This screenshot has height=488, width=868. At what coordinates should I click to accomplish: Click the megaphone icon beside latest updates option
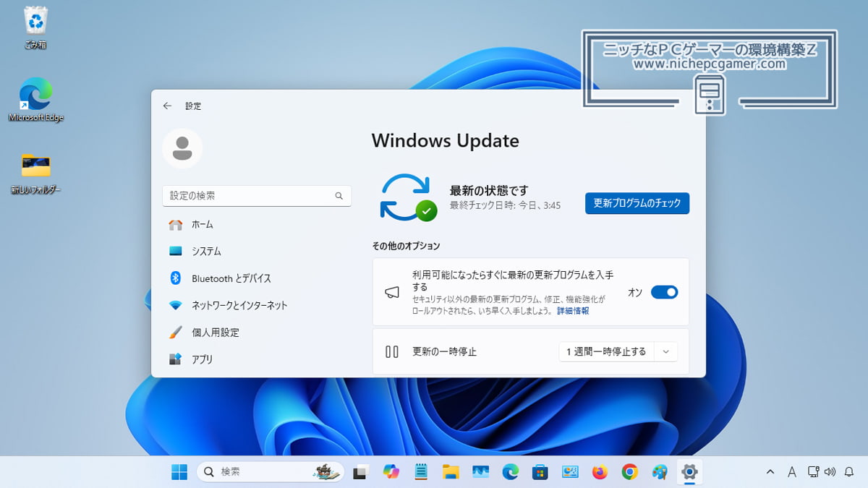point(392,292)
